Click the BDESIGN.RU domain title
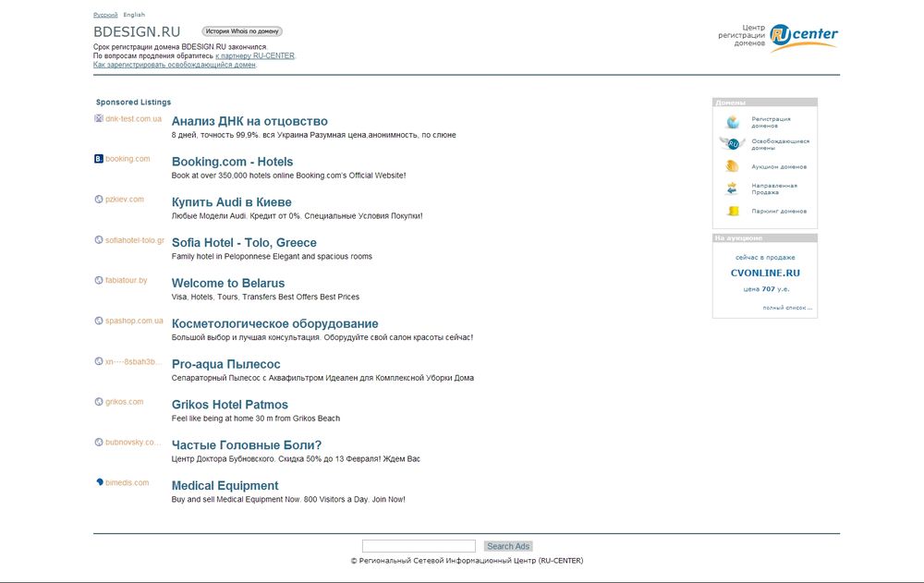This screenshot has width=924, height=583. pyautogui.click(x=137, y=31)
